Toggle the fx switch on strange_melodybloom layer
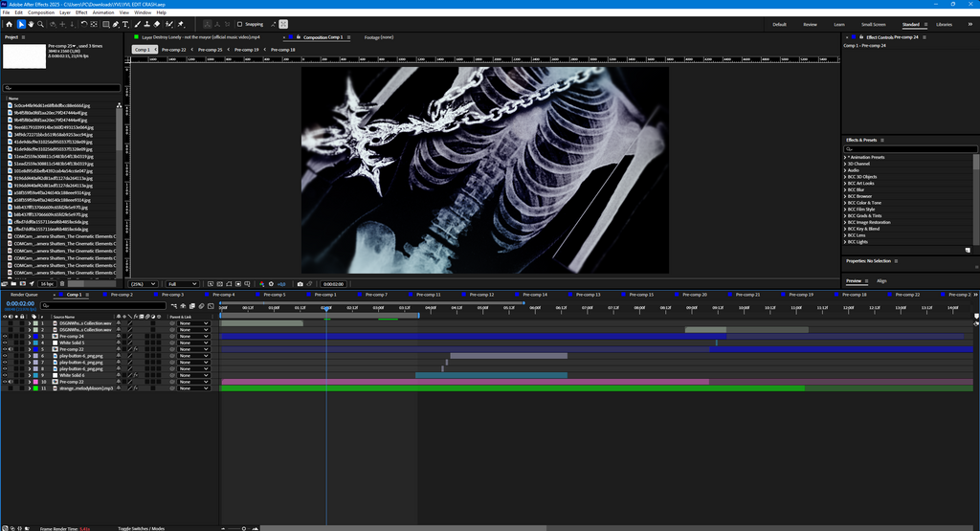The width and height of the screenshot is (980, 531). tap(136, 387)
